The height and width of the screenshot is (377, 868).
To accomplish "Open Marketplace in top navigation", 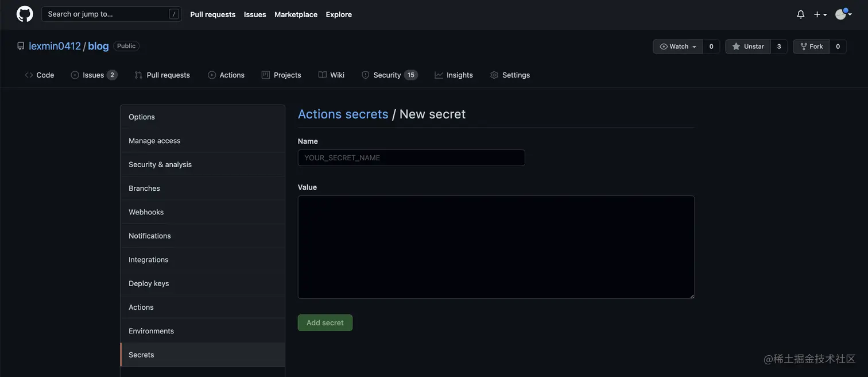I will coord(296,14).
